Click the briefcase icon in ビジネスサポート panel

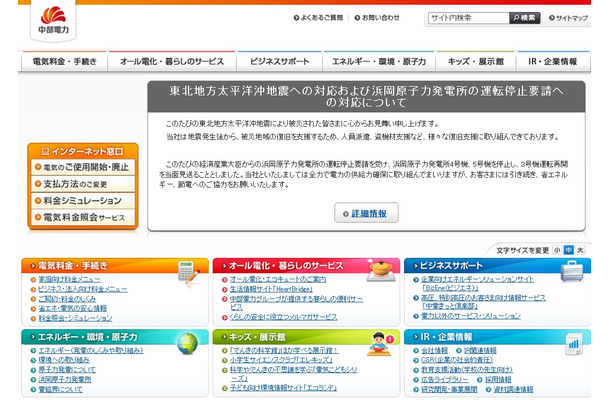[572, 271]
